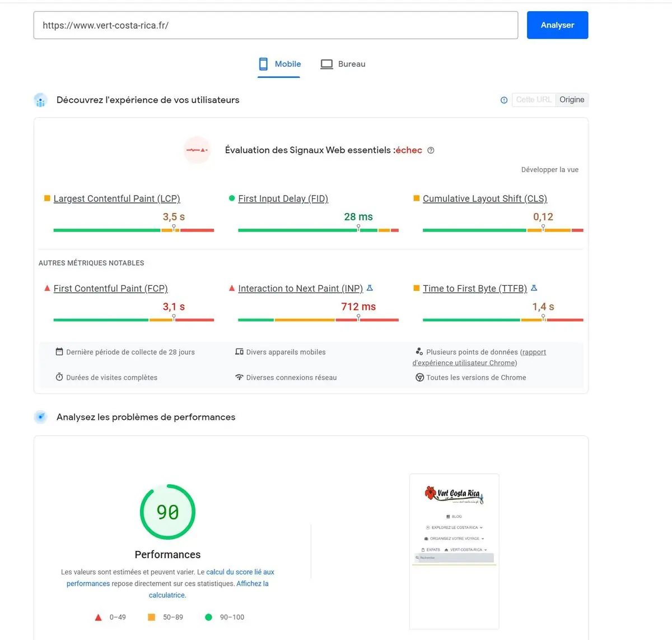This screenshot has width=672, height=640.
Task: Click the mobile phone icon in tabs
Action: point(263,64)
